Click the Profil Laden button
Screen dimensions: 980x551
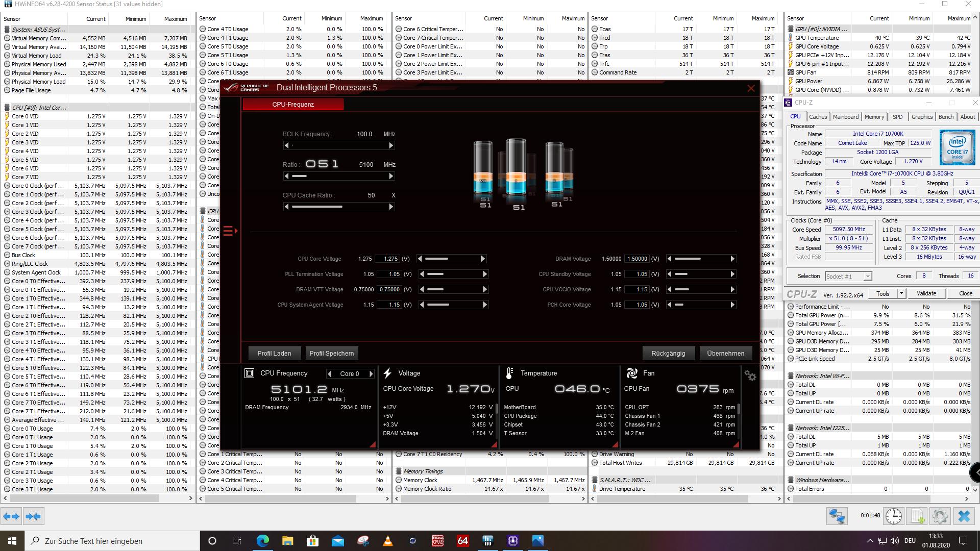point(274,353)
